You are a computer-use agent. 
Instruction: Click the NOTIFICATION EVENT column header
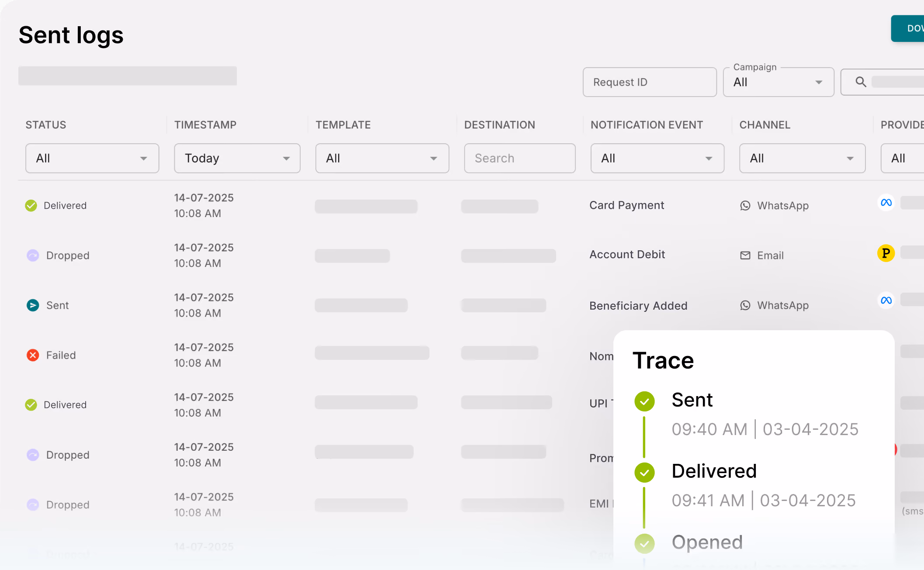pos(647,125)
